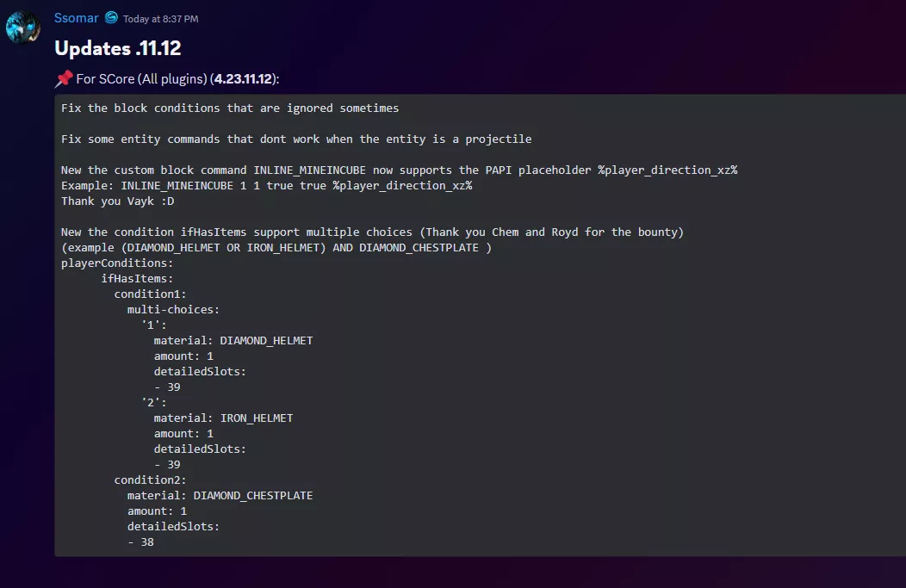Click the %player_direction_xz% example line
The width and height of the screenshot is (906, 588).
click(266, 186)
